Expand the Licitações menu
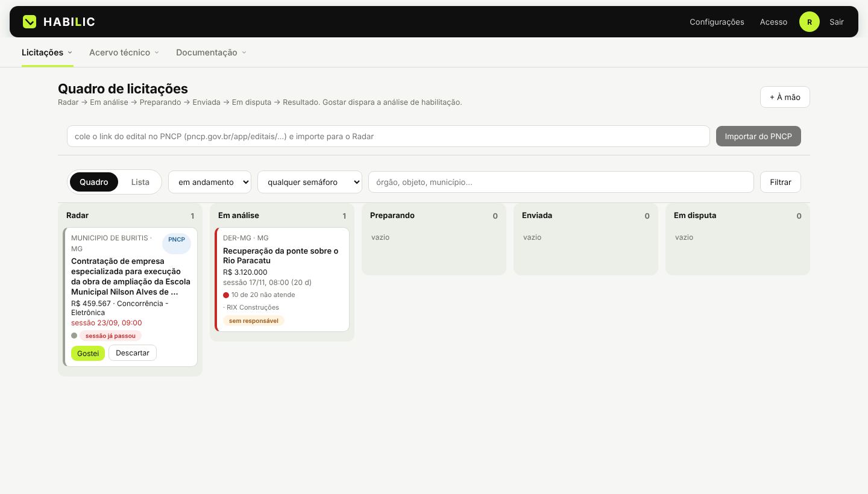Viewport: 868px width, 494px height. (x=47, y=52)
